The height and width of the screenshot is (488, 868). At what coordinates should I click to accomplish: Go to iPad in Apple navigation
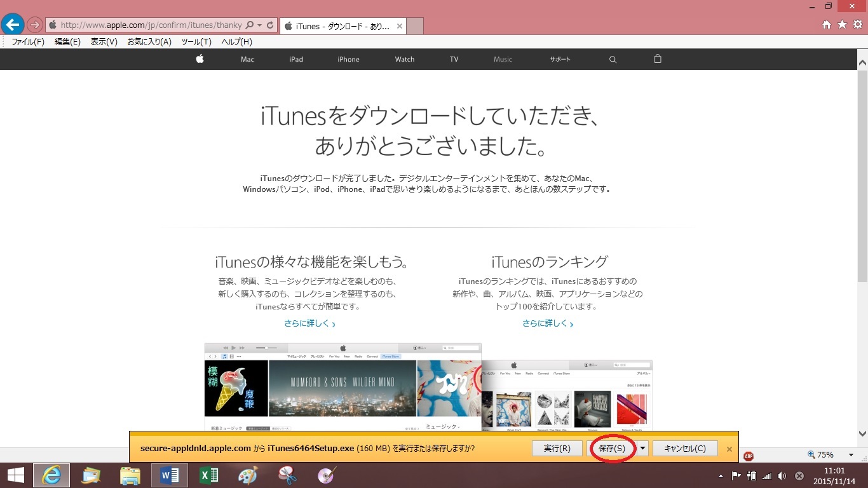(x=296, y=59)
